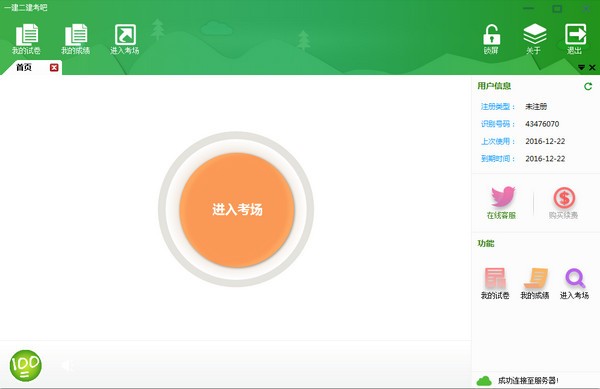Click 进入考场 toolbar icon at top

tap(125, 39)
